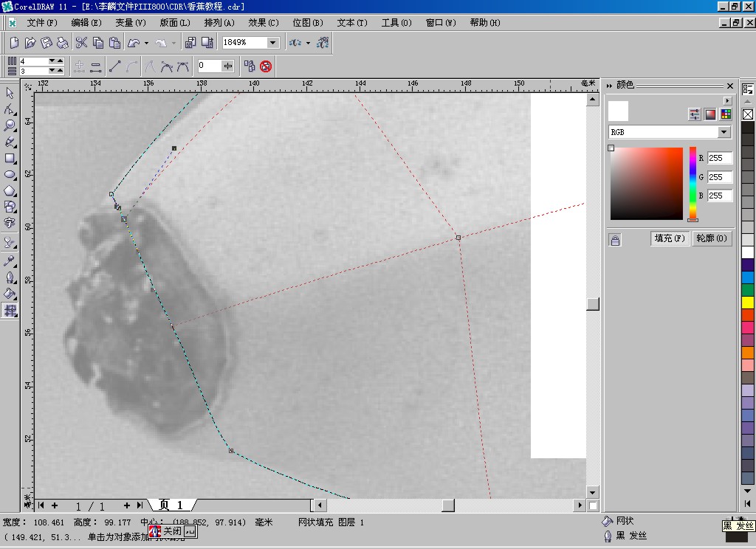
Task: Open the 位图(B) menu
Action: tap(308, 23)
